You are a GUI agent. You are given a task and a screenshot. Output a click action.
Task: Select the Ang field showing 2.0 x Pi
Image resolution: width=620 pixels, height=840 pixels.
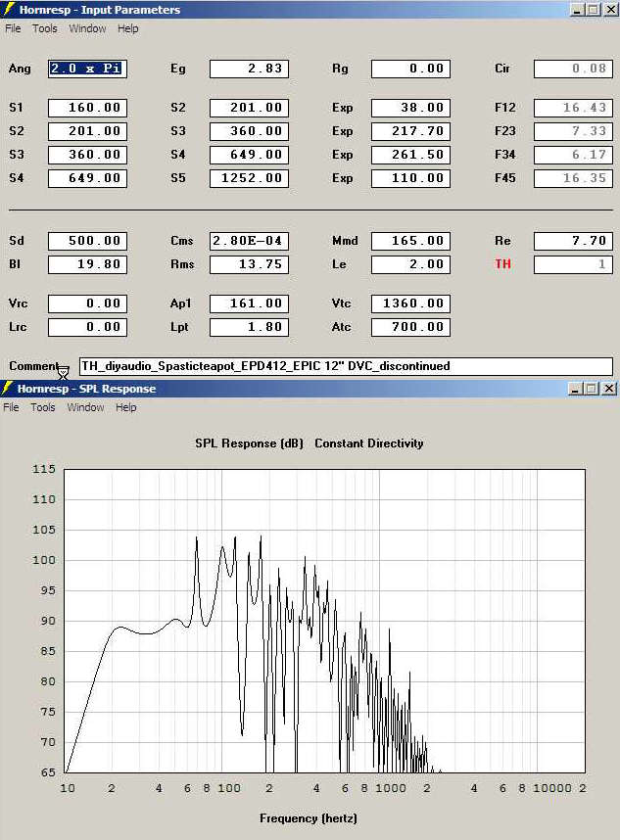click(87, 69)
